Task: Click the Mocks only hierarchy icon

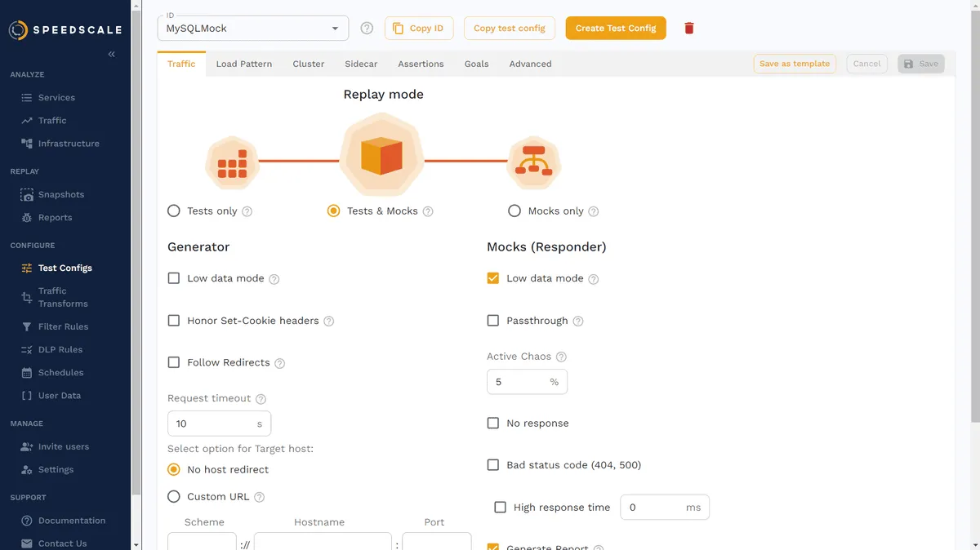Action: coord(534,162)
